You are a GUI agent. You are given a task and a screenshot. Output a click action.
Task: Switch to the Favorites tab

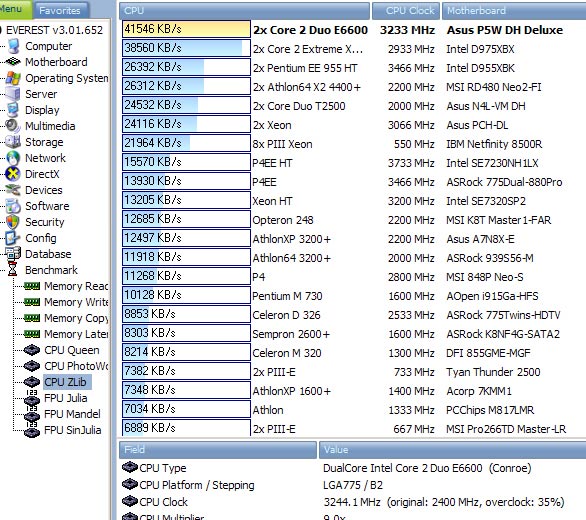(60, 10)
